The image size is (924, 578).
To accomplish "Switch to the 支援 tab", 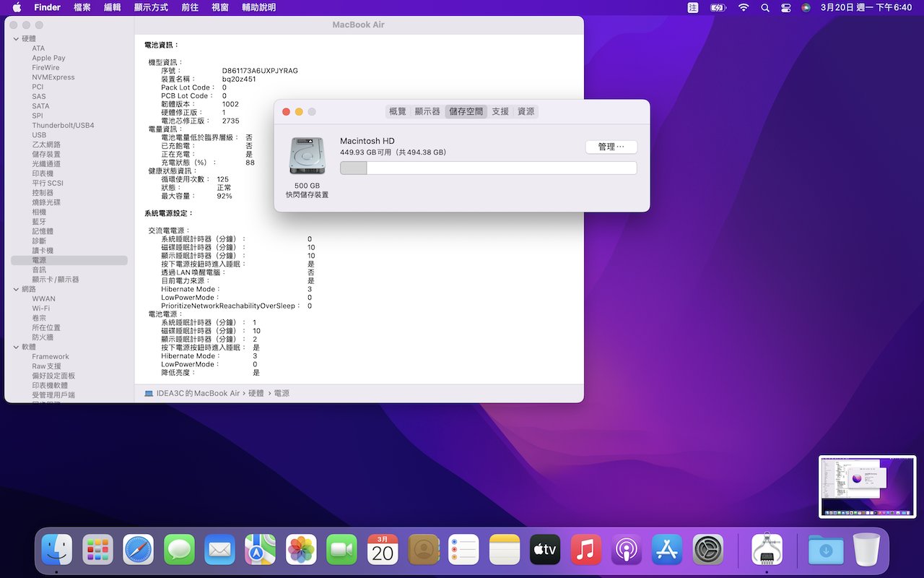I will pyautogui.click(x=500, y=111).
